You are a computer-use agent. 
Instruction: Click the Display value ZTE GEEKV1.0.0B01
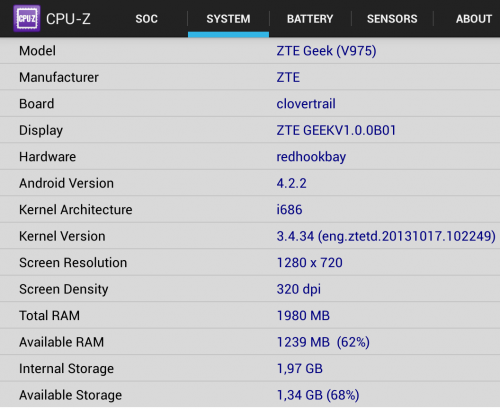pyautogui.click(x=336, y=130)
